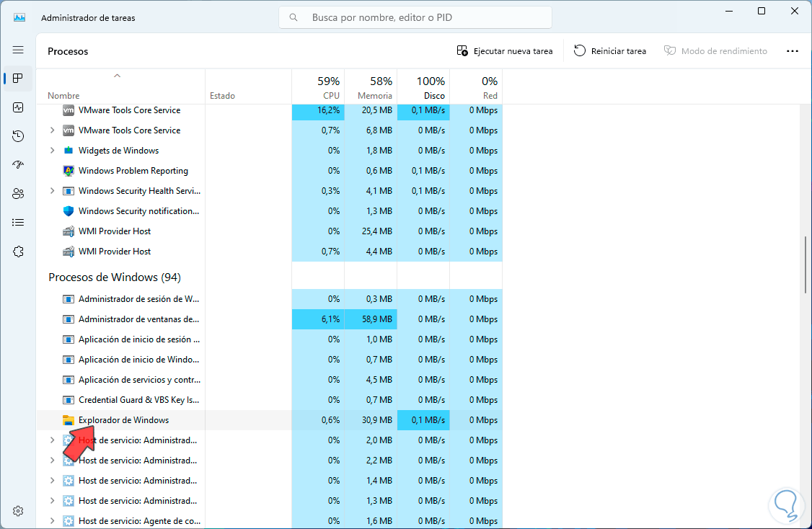Image resolution: width=812 pixels, height=529 pixels.
Task: Open the Startup apps sidebar icon
Action: 18,165
